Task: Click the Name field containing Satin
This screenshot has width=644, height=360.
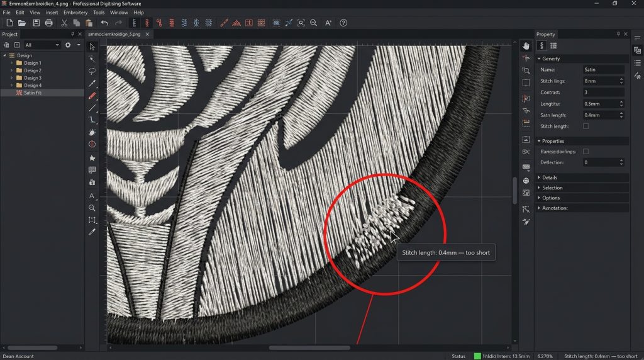Action: (603, 69)
